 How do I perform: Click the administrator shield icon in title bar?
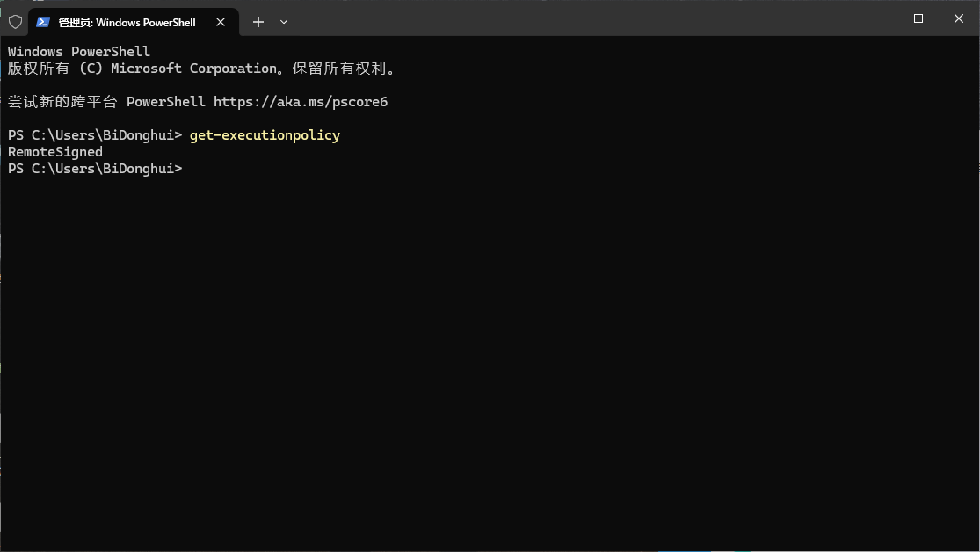click(x=14, y=22)
